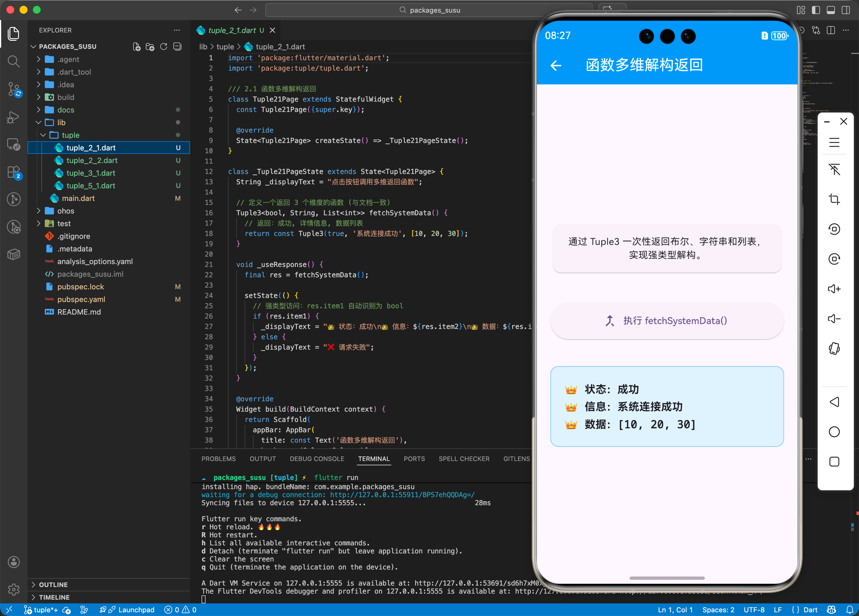
Task: Open the Search view in activity bar
Action: [13, 61]
